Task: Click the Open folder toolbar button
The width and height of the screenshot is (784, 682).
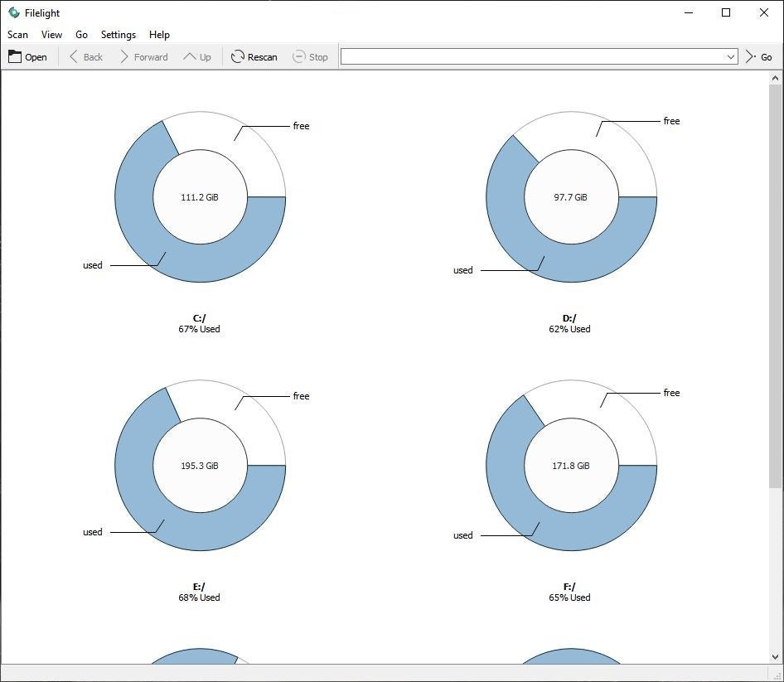Action: 27,57
